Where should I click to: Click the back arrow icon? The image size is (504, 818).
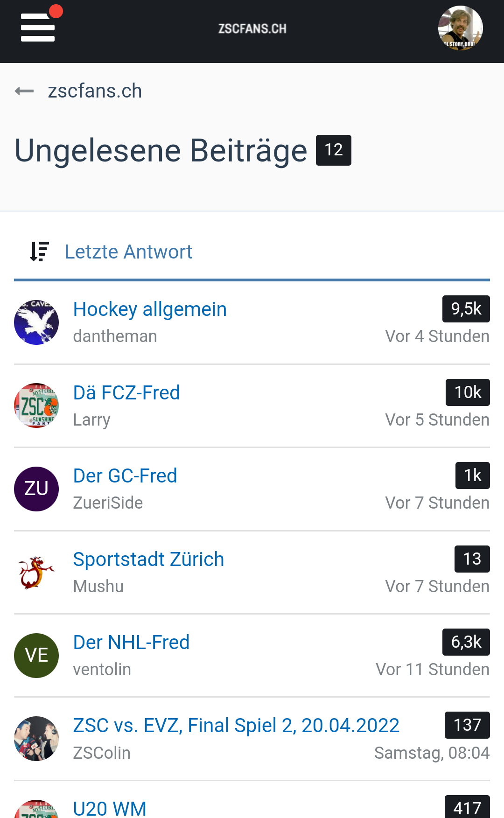pyautogui.click(x=24, y=91)
